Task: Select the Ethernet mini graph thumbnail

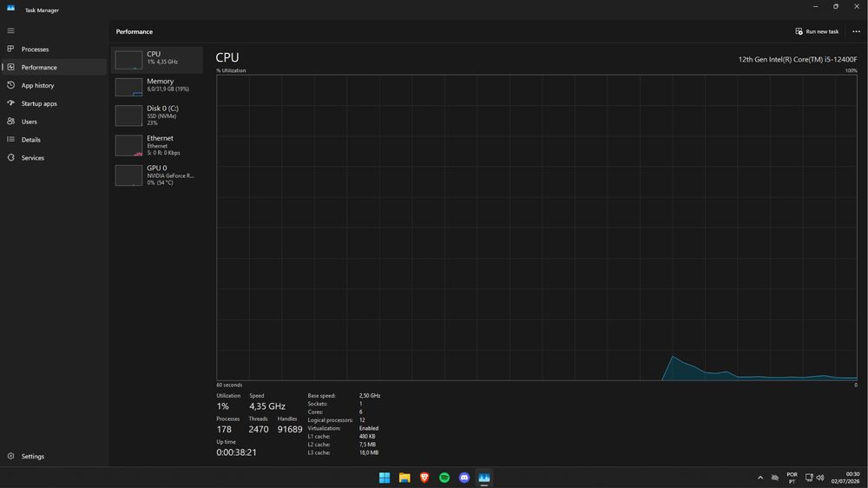Action: pyautogui.click(x=128, y=146)
